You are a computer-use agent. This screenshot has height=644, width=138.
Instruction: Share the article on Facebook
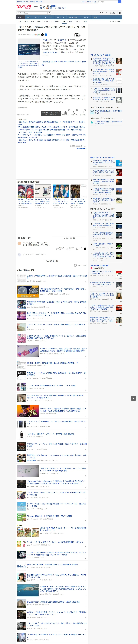(46, 35)
